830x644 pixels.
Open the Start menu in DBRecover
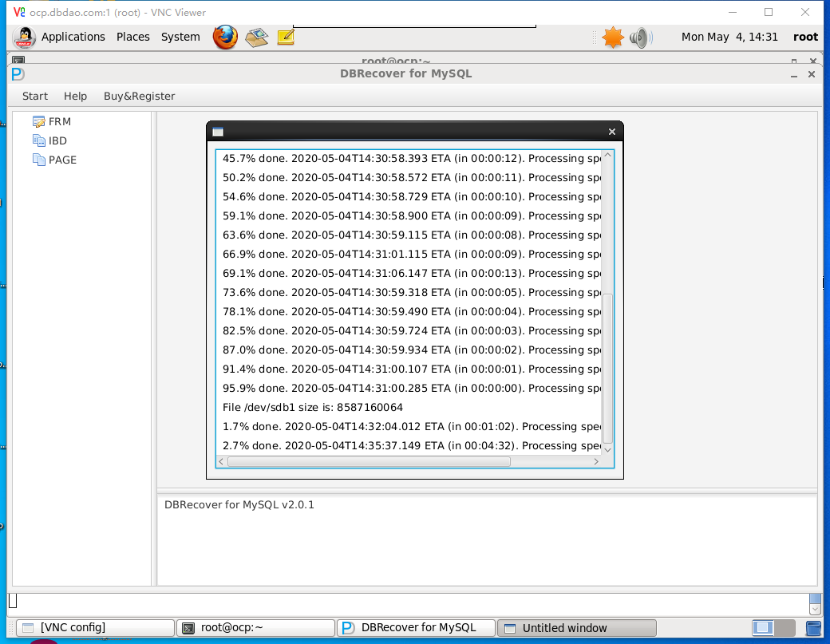[35, 96]
